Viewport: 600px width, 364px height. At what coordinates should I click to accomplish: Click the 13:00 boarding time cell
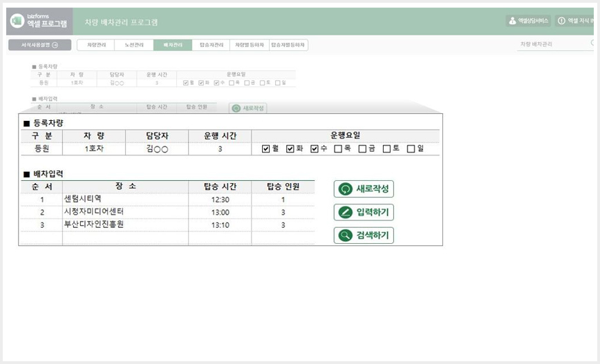click(x=220, y=212)
